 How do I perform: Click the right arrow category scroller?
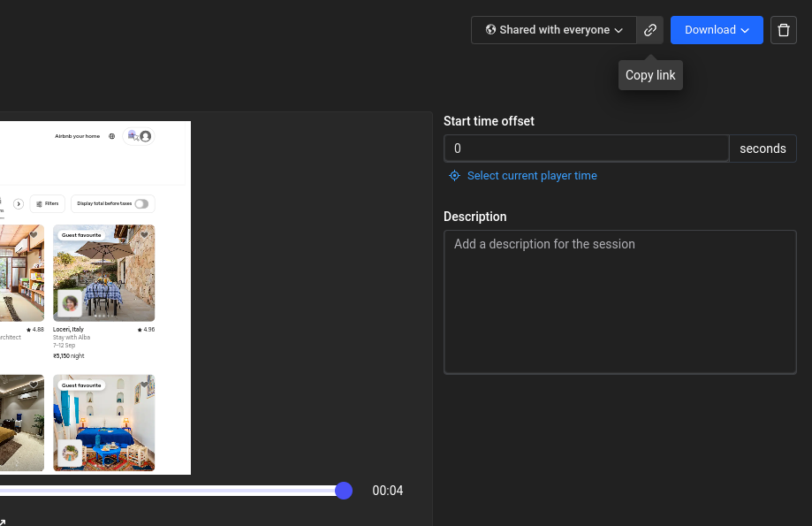19,203
